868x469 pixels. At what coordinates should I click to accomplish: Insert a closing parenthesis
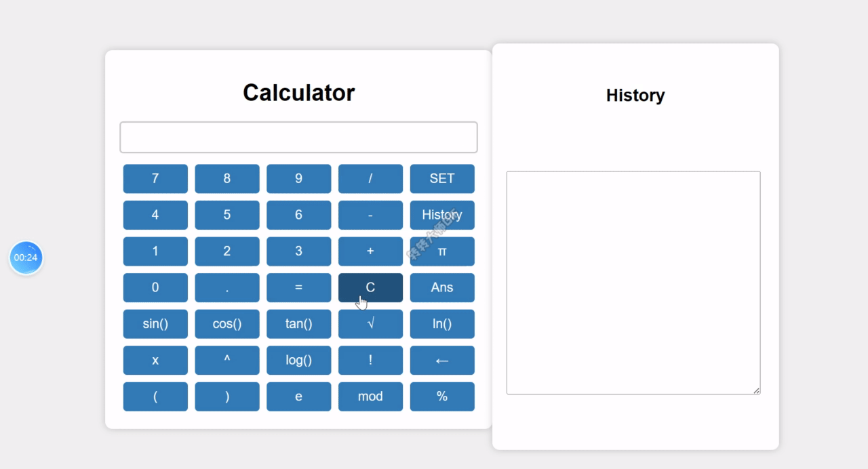pos(227,396)
